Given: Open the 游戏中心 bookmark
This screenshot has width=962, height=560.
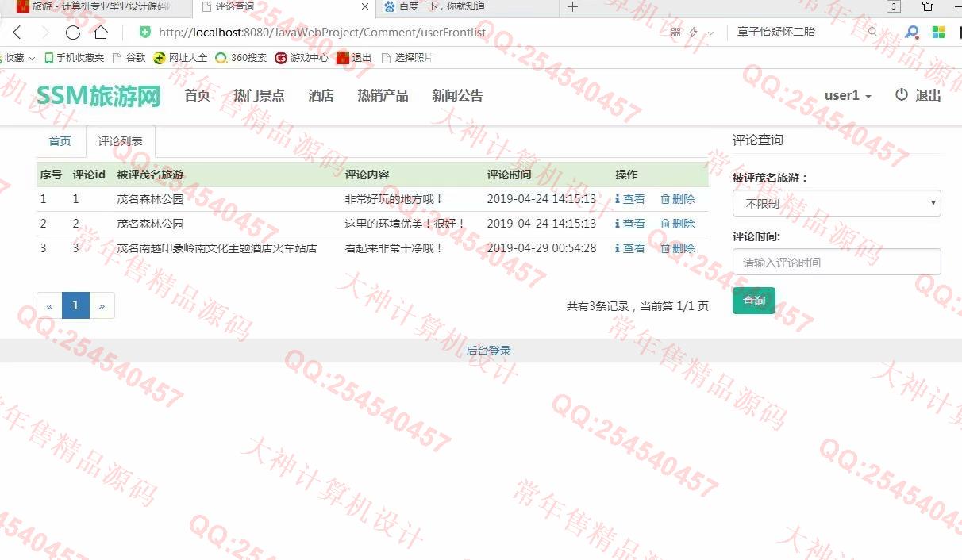Looking at the screenshot, I should pos(302,58).
